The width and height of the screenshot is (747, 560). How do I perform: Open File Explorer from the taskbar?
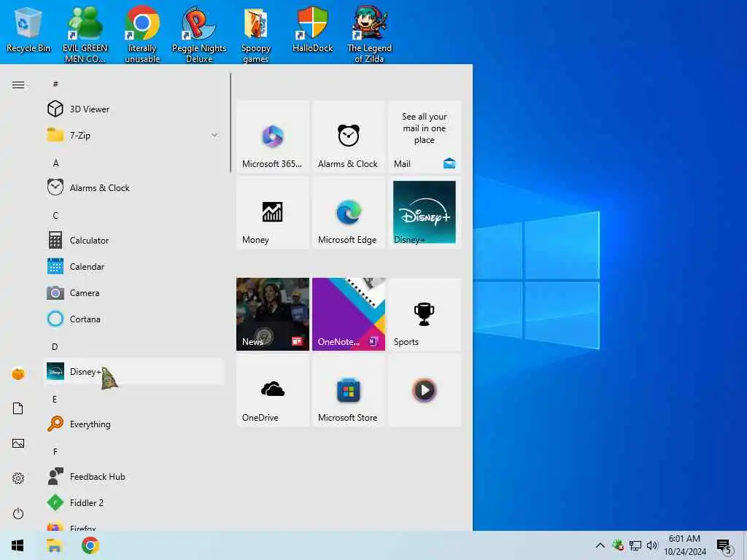click(54, 545)
